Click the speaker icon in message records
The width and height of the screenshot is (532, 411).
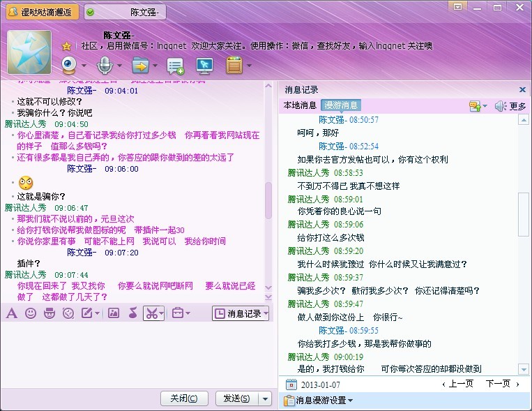(x=500, y=106)
